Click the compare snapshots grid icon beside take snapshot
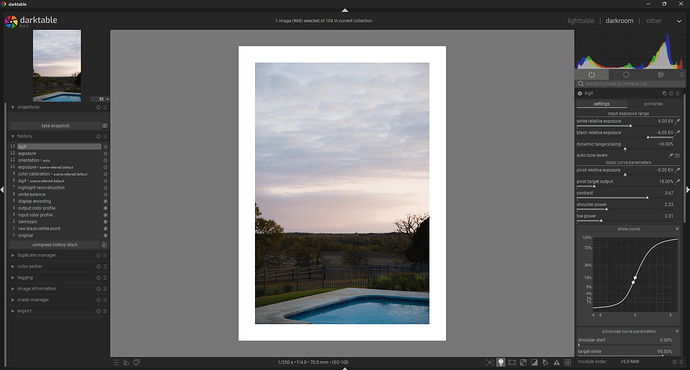This screenshot has width=690, height=370. (105, 126)
